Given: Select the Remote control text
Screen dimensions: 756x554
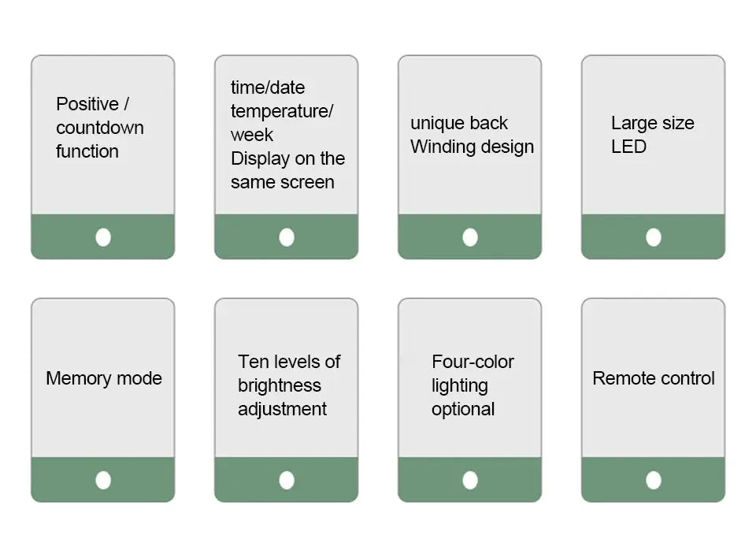Looking at the screenshot, I should [x=654, y=378].
